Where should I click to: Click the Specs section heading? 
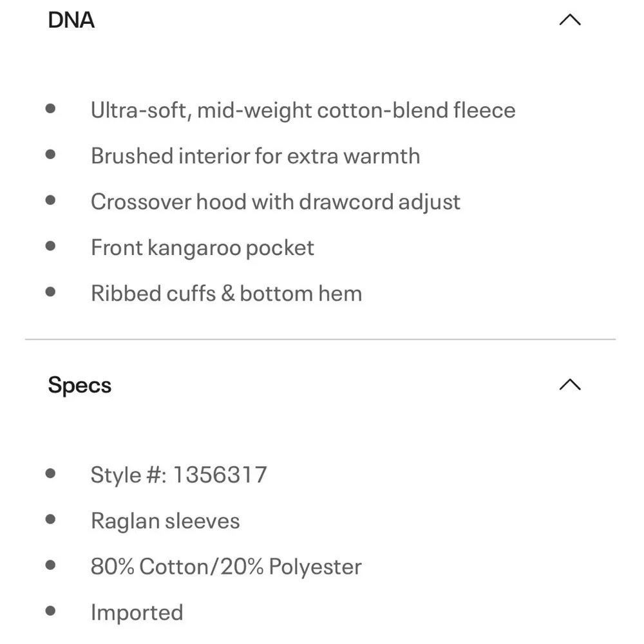point(80,385)
